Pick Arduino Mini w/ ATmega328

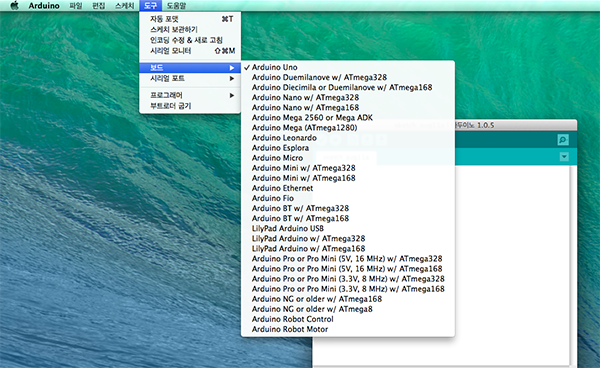coord(348,168)
